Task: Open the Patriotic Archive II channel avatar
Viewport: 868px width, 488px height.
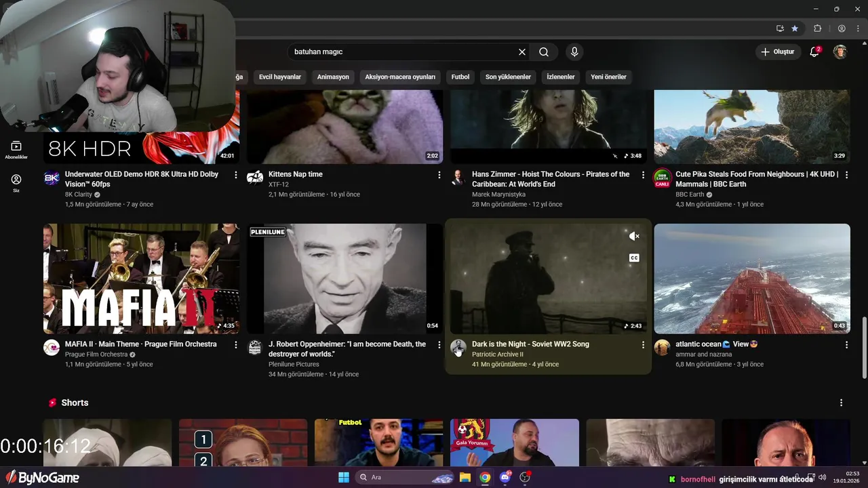Action: pos(458,348)
